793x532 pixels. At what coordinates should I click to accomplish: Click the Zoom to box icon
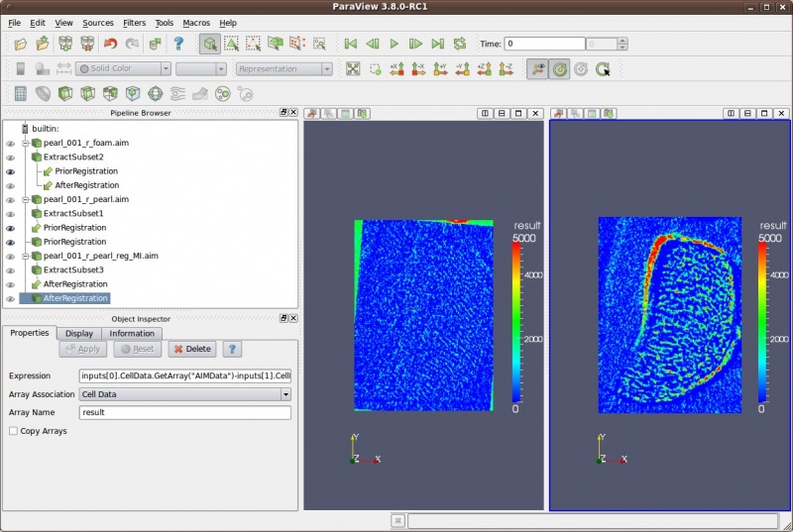375,68
